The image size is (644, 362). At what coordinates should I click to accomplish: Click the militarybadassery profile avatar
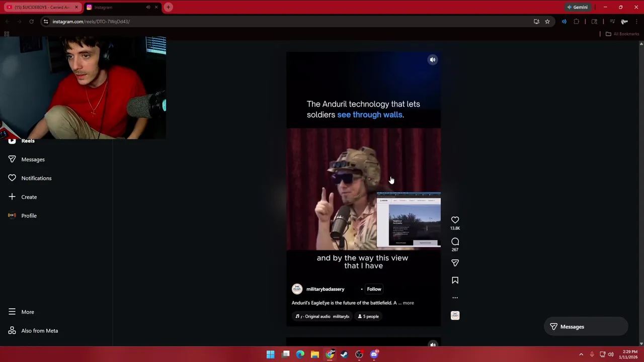point(297,289)
